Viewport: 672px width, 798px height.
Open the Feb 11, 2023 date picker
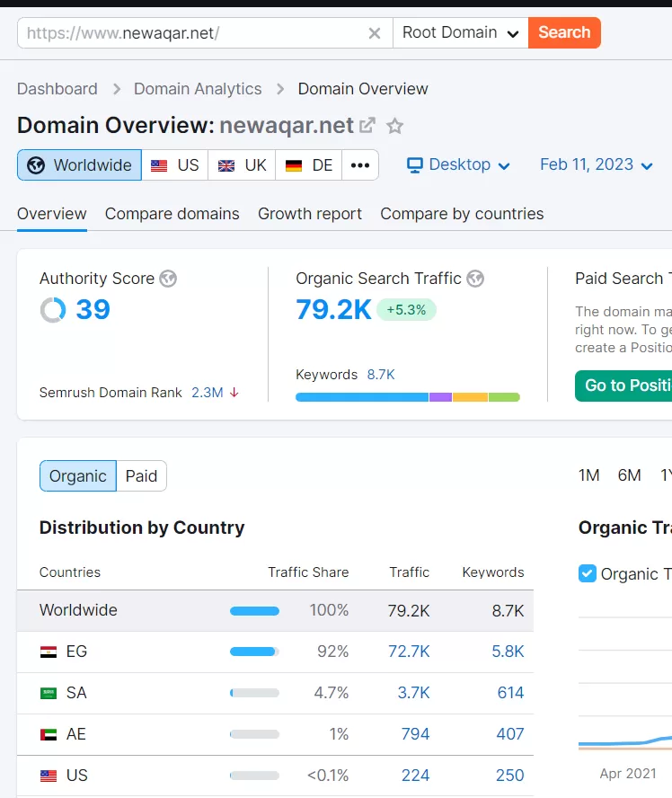[x=597, y=164]
